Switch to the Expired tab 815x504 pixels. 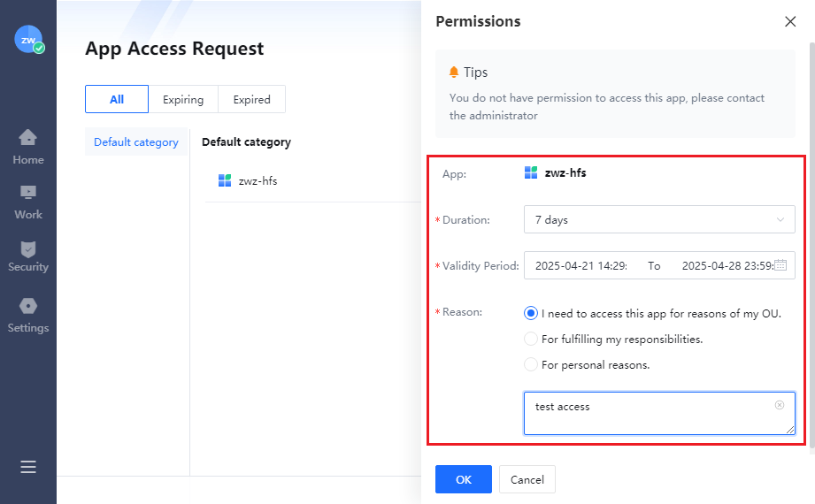pyautogui.click(x=251, y=99)
